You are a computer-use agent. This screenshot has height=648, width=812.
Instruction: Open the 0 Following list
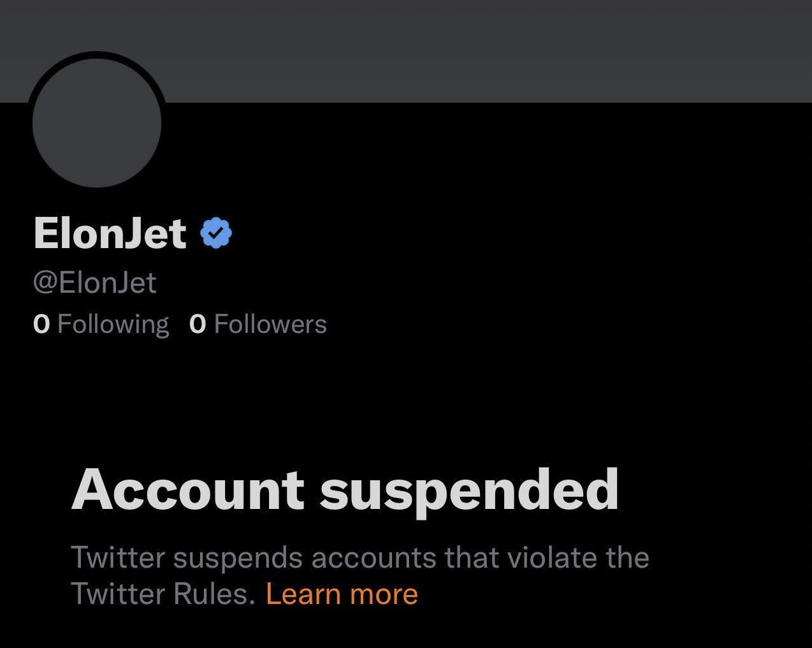[101, 324]
